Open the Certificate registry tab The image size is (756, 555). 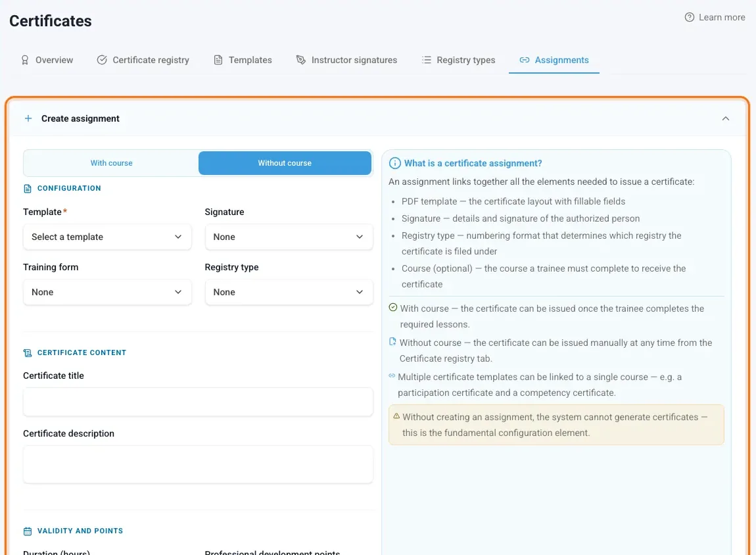coord(143,60)
